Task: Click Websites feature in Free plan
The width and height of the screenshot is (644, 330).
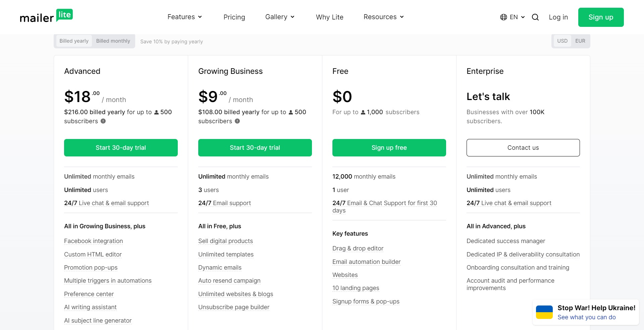Action: (345, 275)
